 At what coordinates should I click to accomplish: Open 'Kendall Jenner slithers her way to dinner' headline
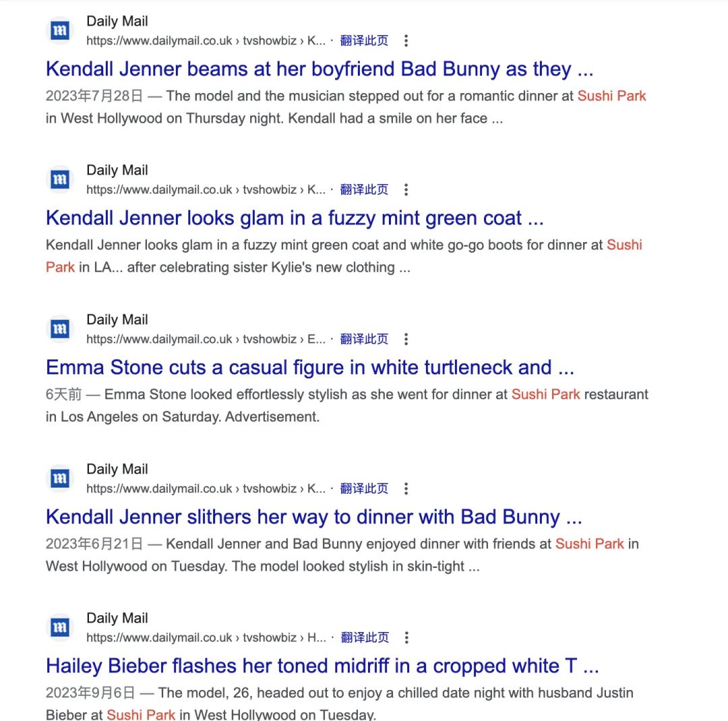(x=314, y=517)
